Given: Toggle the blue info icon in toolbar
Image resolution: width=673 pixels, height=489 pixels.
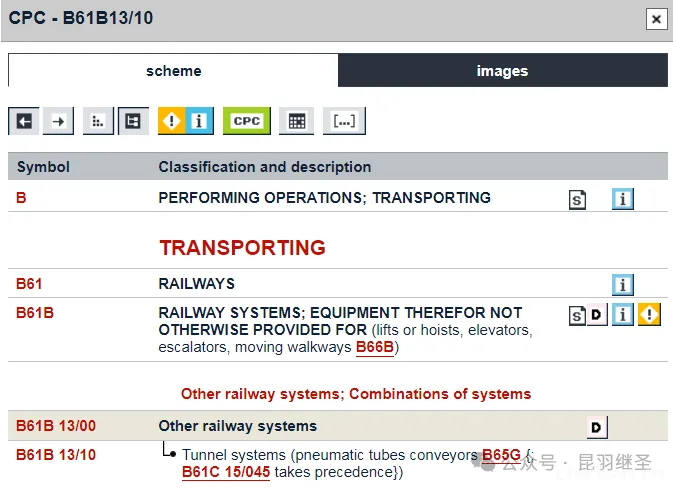Looking at the screenshot, I should (199, 121).
